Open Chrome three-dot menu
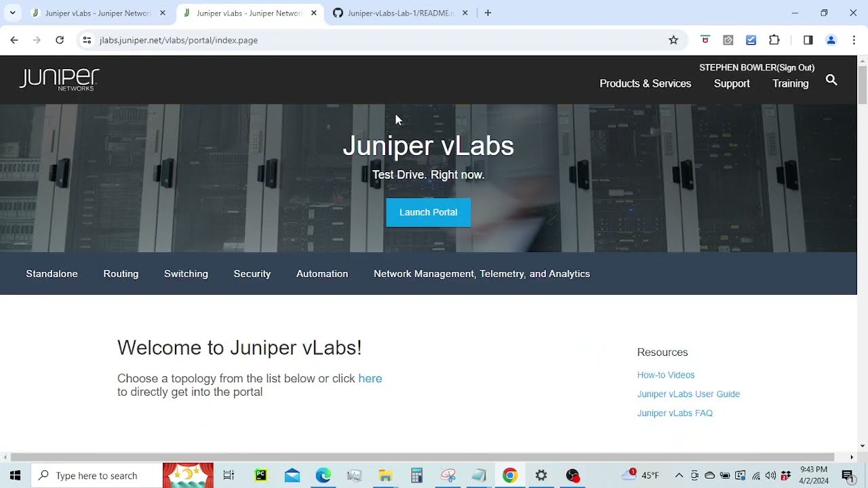The width and height of the screenshot is (868, 488). coord(854,40)
